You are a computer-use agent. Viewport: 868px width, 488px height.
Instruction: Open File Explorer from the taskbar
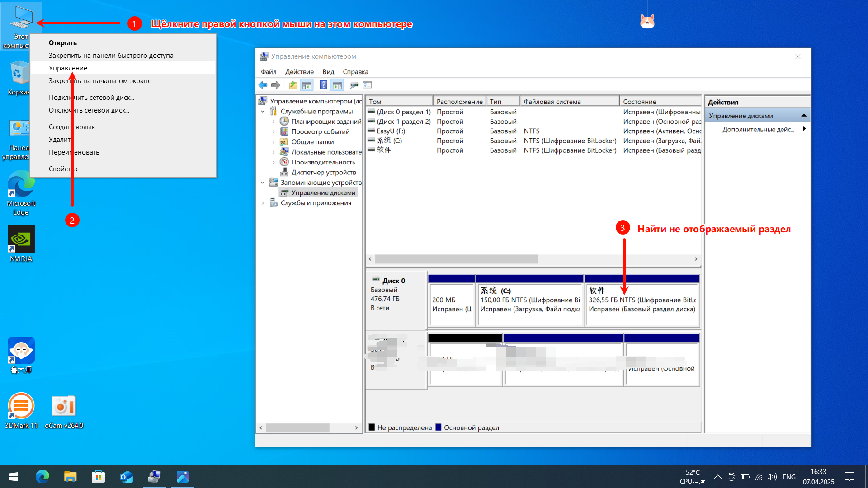[70, 477]
